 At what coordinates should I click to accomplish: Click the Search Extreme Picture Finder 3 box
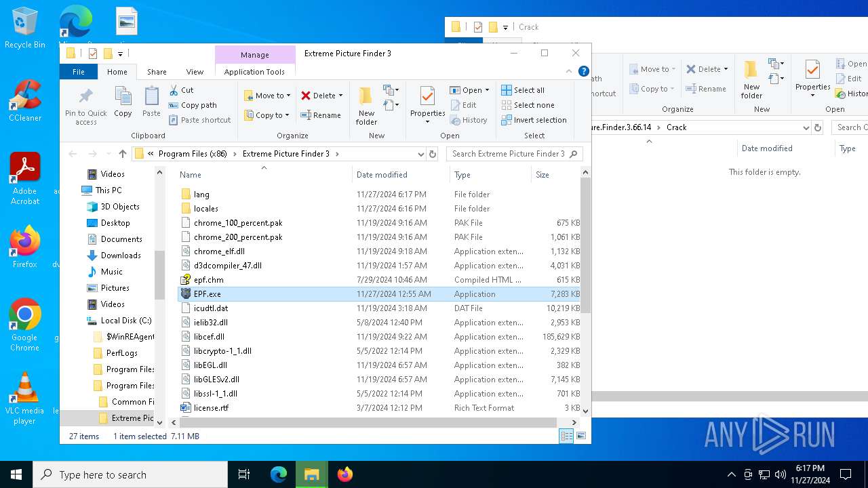(x=514, y=154)
